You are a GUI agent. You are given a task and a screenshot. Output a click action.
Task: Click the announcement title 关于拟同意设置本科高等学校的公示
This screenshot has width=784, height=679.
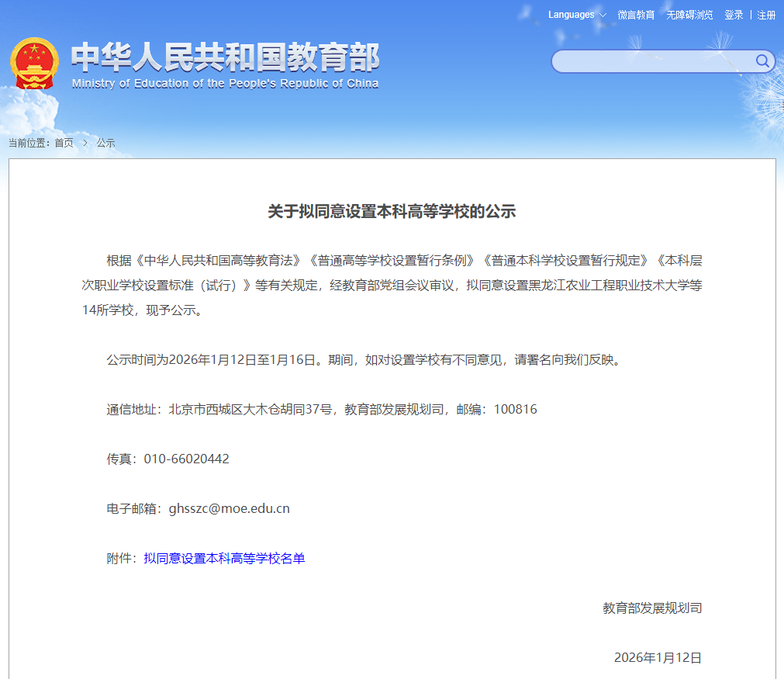(x=392, y=210)
